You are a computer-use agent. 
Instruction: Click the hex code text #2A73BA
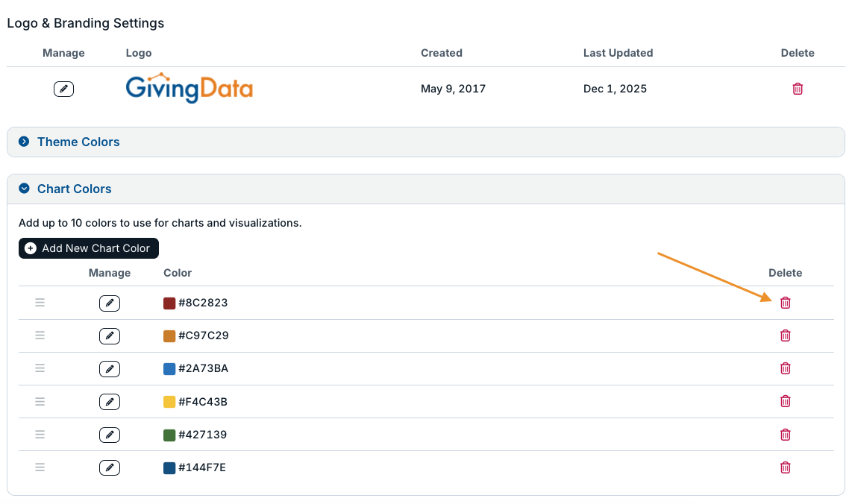pos(203,368)
